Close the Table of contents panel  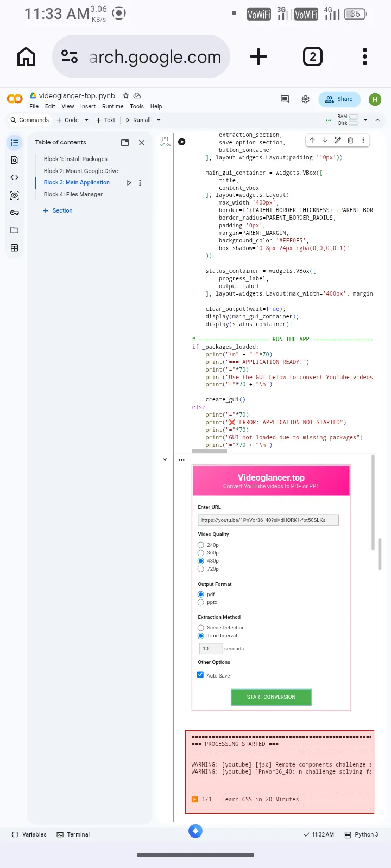click(142, 143)
